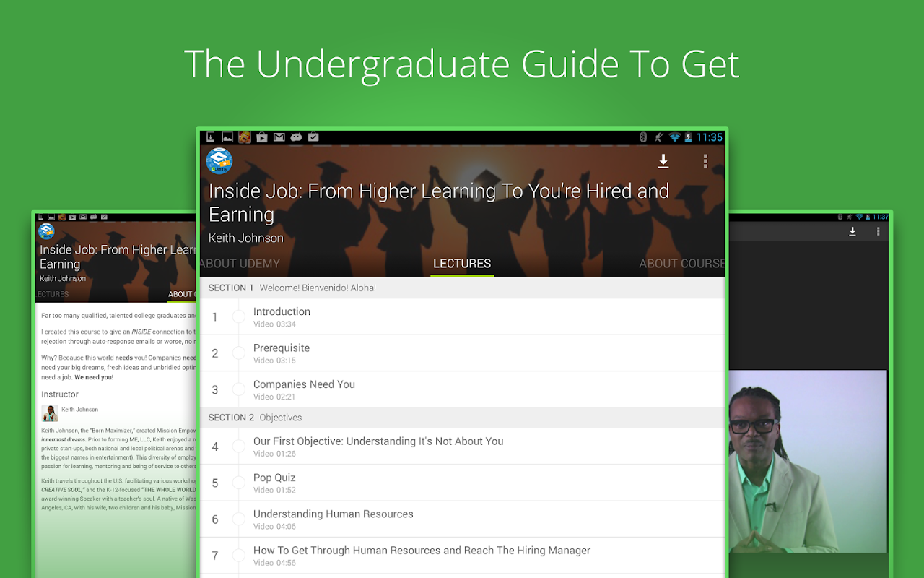Tap the battery icon in center status bar

pyautogui.click(x=689, y=137)
